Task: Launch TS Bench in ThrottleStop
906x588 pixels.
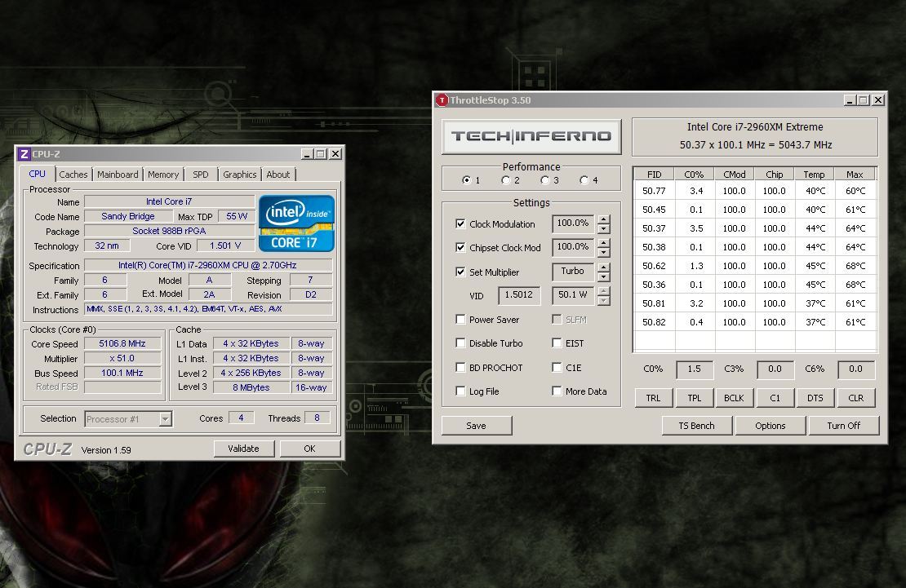Action: click(697, 426)
